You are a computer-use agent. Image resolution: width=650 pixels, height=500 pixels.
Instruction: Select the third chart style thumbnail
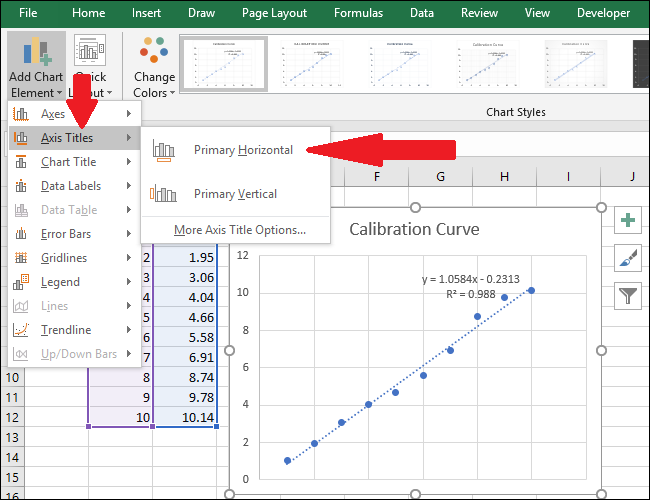coord(400,64)
